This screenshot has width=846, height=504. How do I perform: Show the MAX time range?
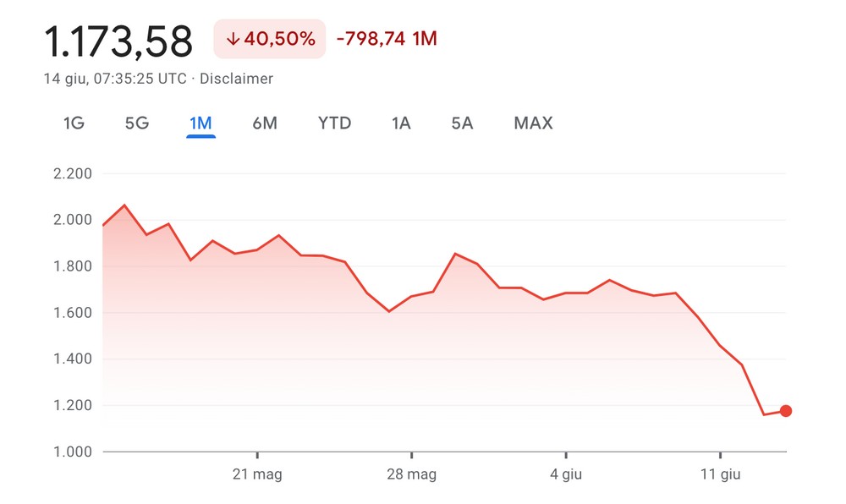coord(533,123)
